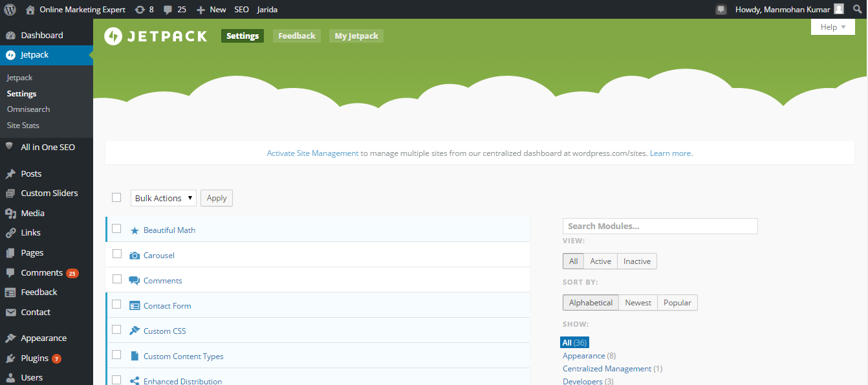Click the user avatar next to Manmohan Kumar
Screen dimensions: 868x385
point(839,9)
